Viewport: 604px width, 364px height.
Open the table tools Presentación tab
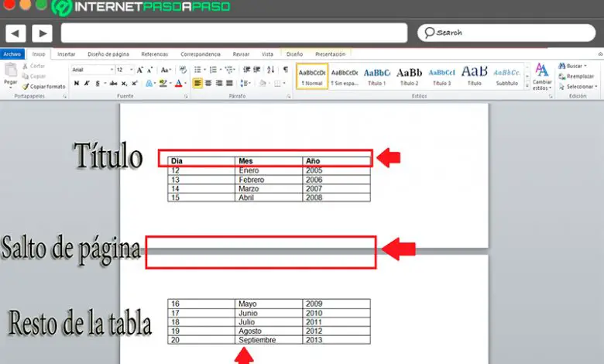[x=330, y=54]
